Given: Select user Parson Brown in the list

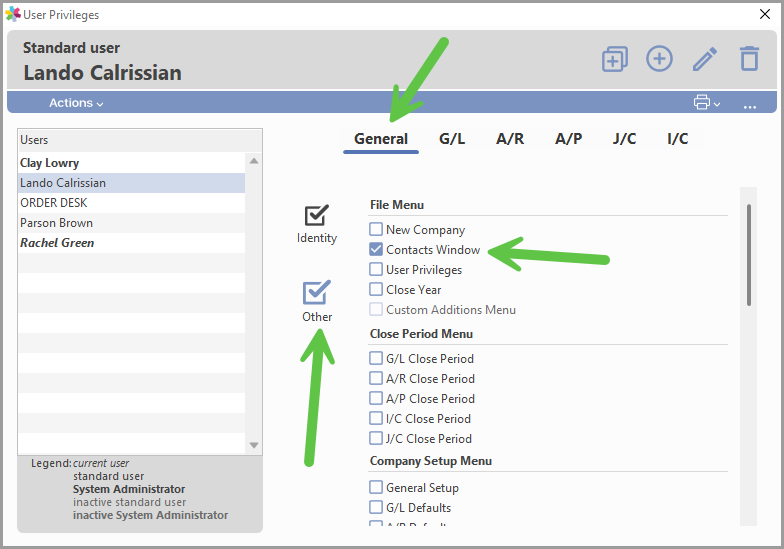Looking at the screenshot, I should coord(132,223).
